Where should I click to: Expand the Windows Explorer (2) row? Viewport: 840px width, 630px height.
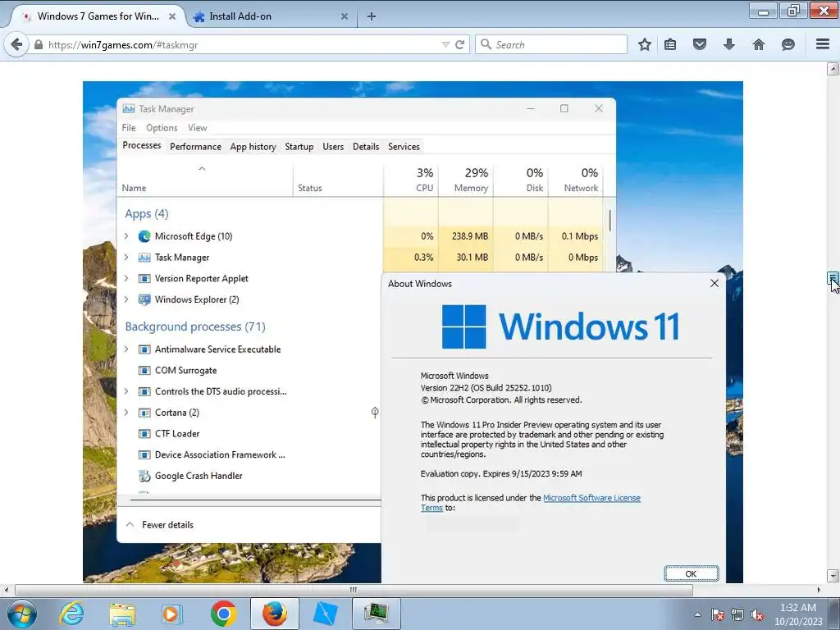click(126, 299)
